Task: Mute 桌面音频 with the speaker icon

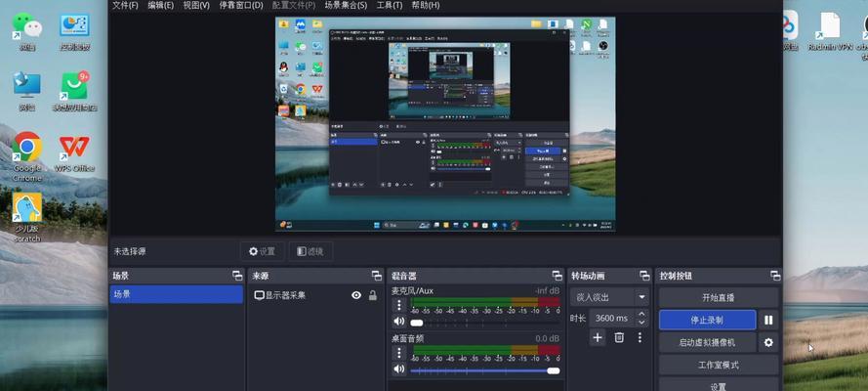Action: [x=398, y=369]
